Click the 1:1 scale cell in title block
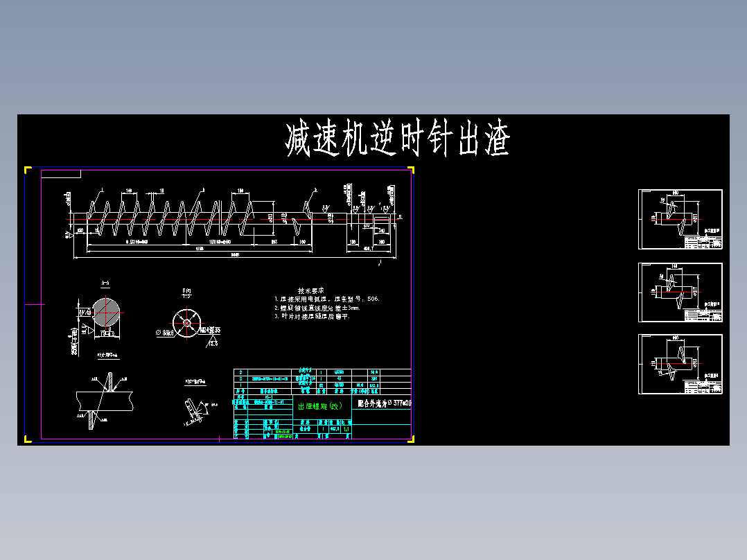 [346, 429]
